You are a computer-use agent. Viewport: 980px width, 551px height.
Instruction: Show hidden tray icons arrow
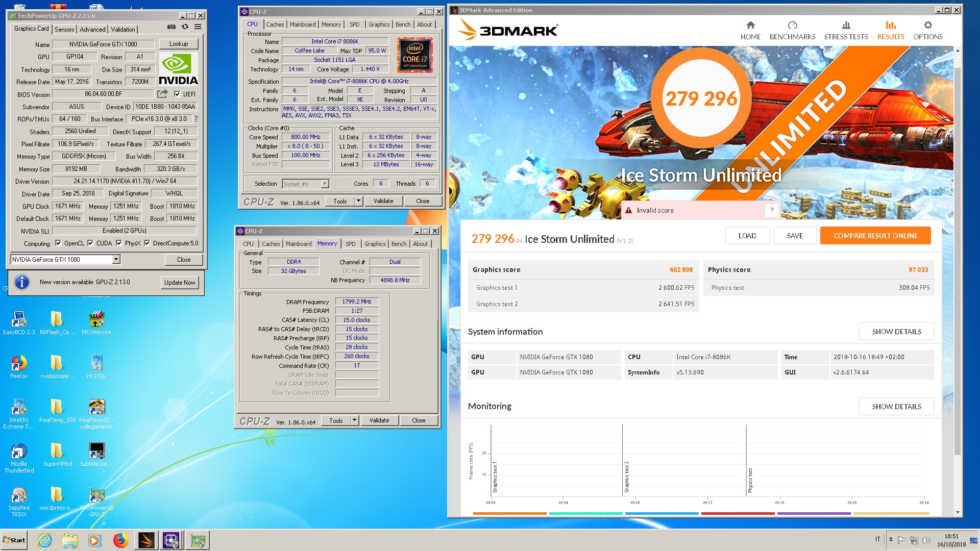click(x=891, y=540)
